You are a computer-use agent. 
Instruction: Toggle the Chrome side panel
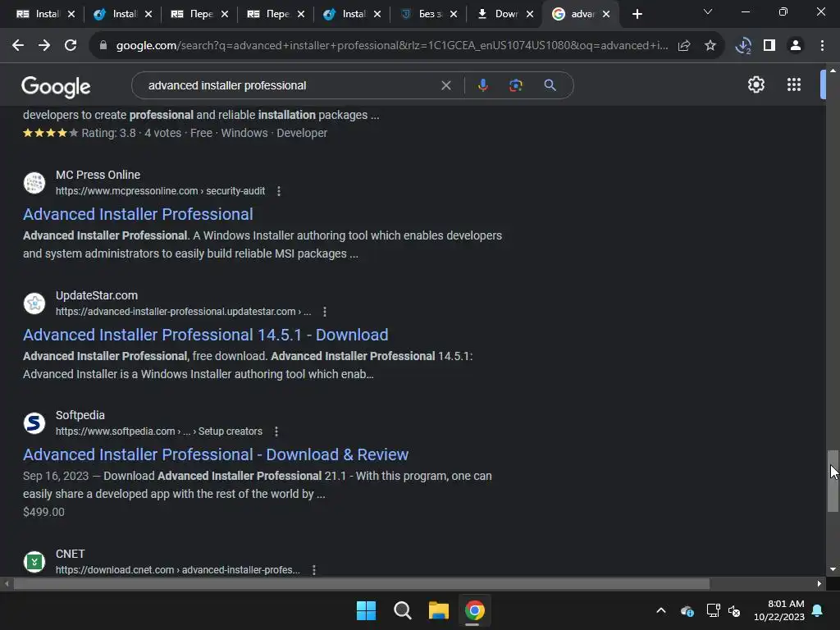769,46
